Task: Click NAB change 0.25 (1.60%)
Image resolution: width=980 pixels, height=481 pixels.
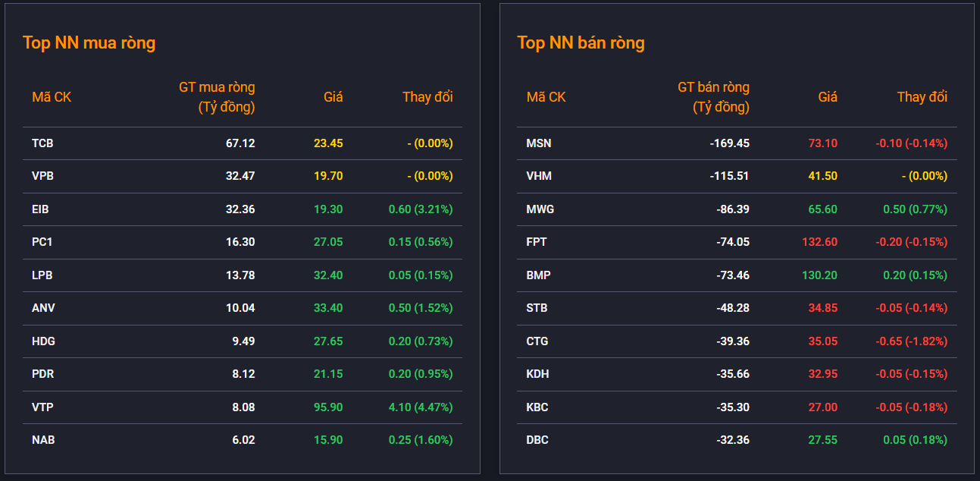Action: [x=421, y=440]
